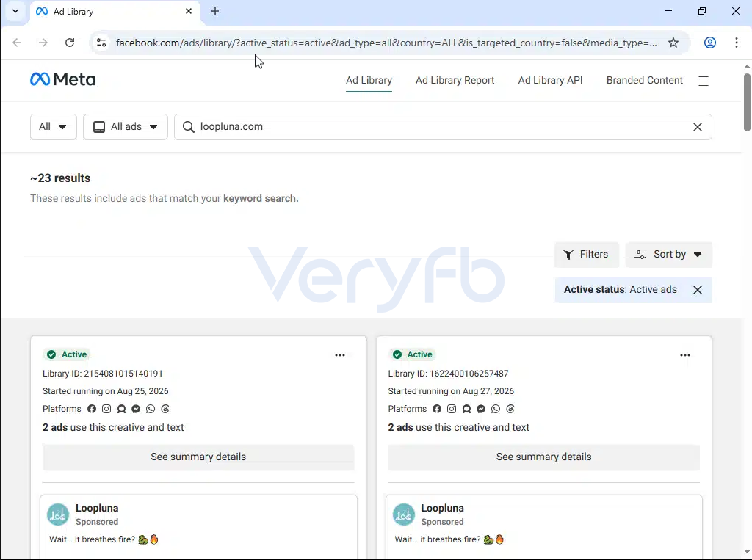
Task: Click Audience Network icon on the Aug 25 ad
Action: [121, 409]
